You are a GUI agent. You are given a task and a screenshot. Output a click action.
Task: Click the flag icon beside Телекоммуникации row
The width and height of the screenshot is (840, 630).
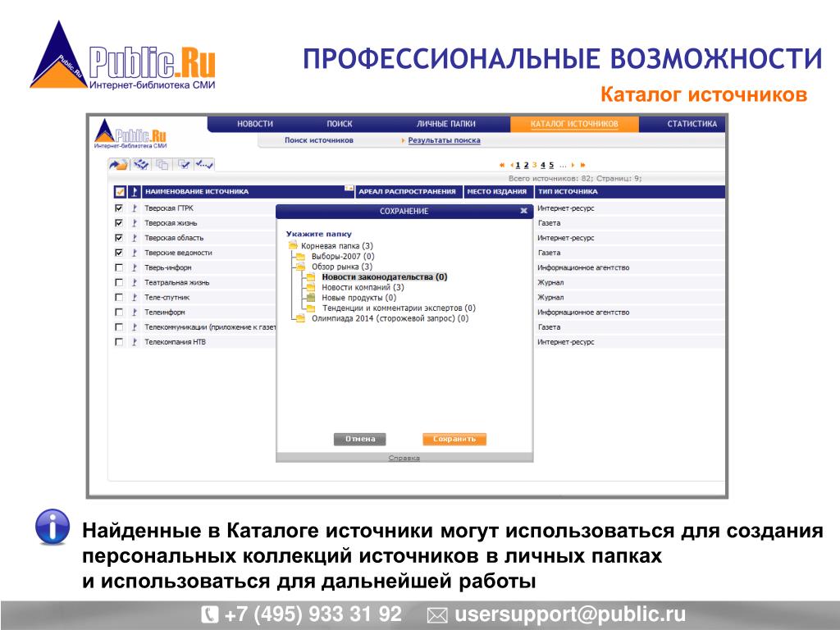(134, 326)
